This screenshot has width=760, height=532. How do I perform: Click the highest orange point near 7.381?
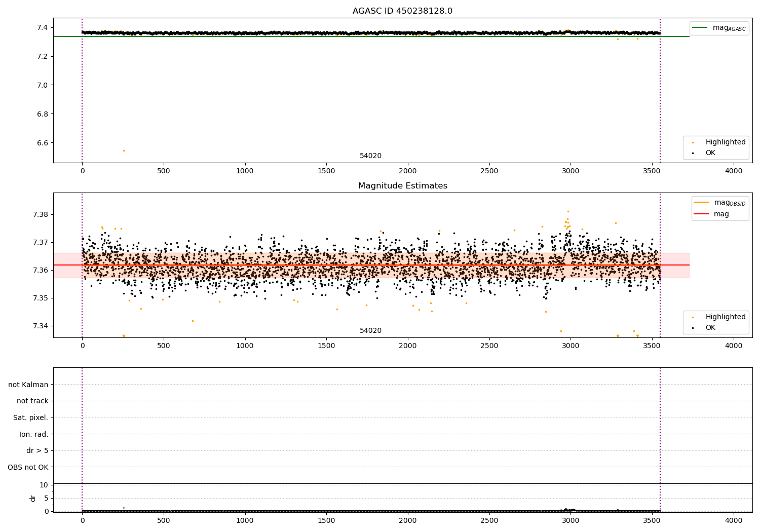(568, 211)
